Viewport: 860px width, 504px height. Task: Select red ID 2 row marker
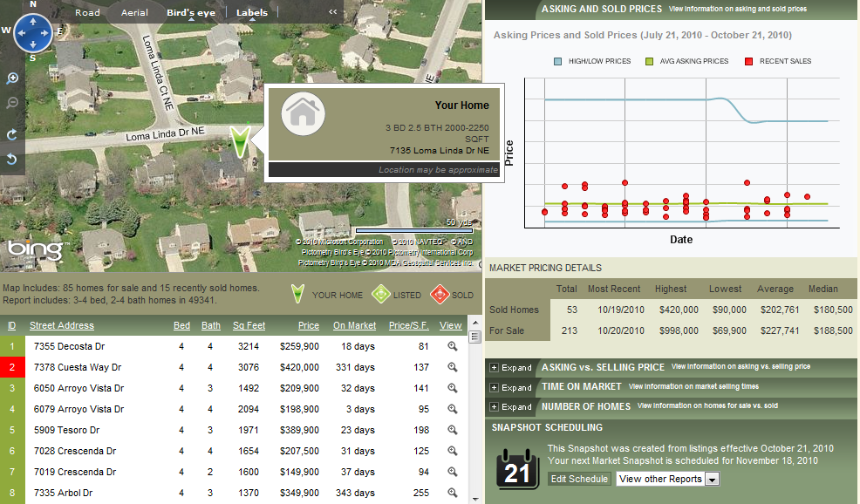12,367
